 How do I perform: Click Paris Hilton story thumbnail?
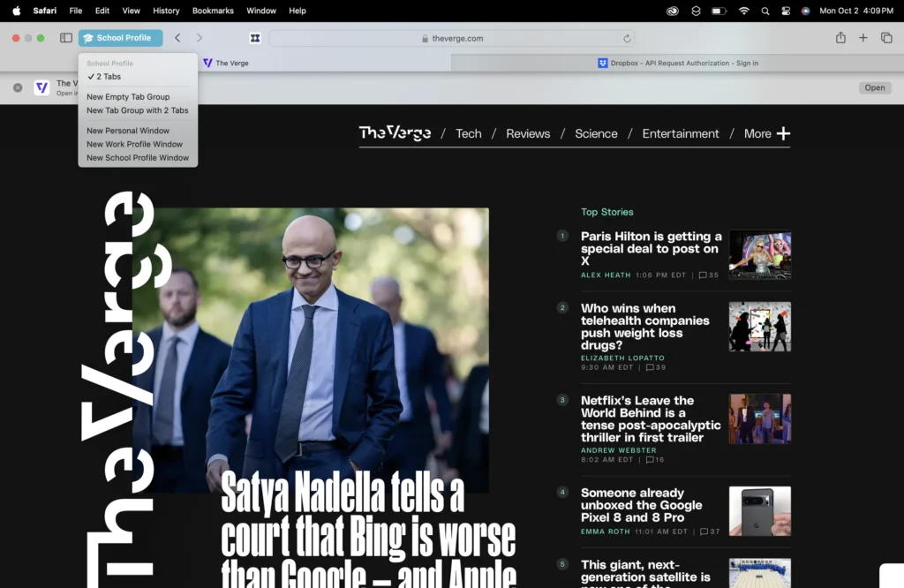760,255
